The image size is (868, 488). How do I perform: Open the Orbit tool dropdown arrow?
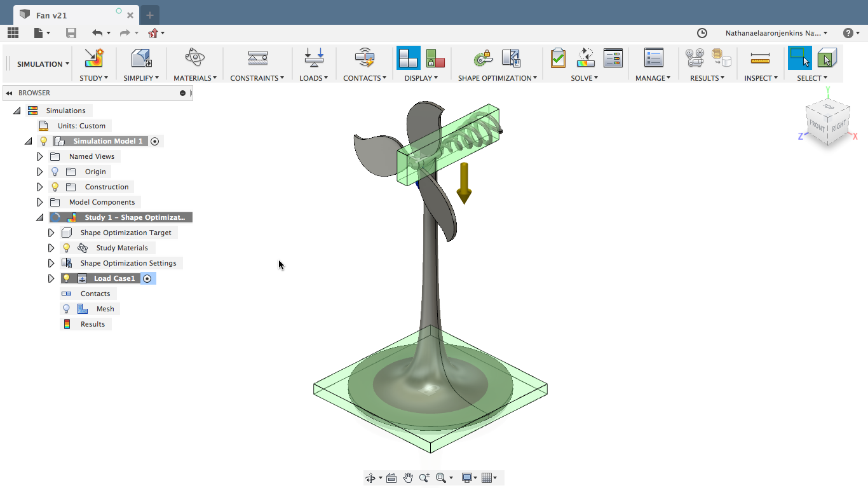(x=381, y=478)
